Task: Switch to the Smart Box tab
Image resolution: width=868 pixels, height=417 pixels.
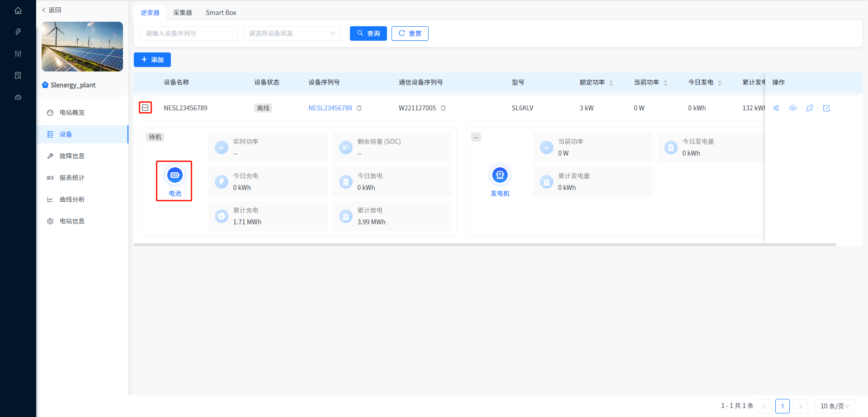Action: click(x=221, y=13)
